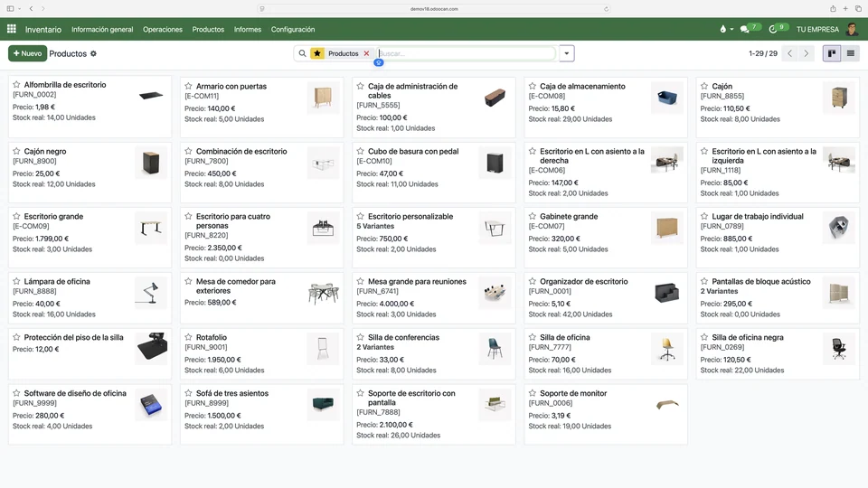Click the Organizador de escritorio thumbnail

click(x=667, y=292)
